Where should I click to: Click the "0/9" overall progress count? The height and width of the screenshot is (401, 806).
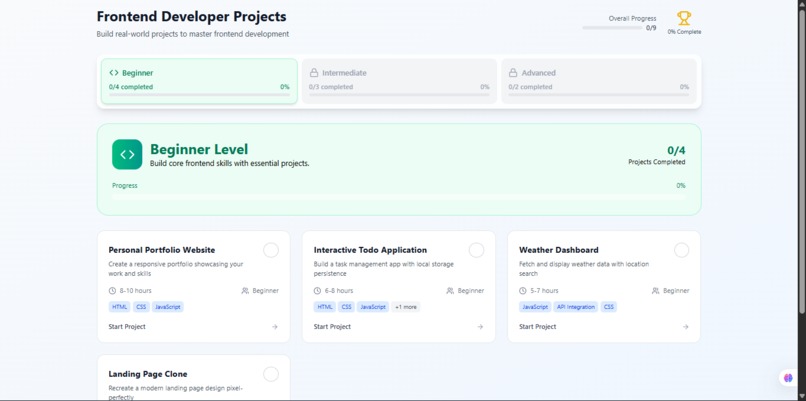coord(651,28)
